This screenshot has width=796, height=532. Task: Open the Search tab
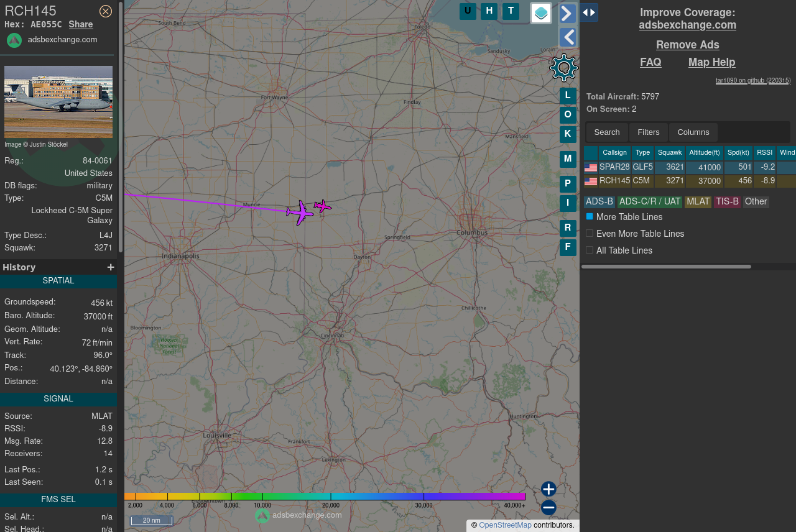point(607,132)
